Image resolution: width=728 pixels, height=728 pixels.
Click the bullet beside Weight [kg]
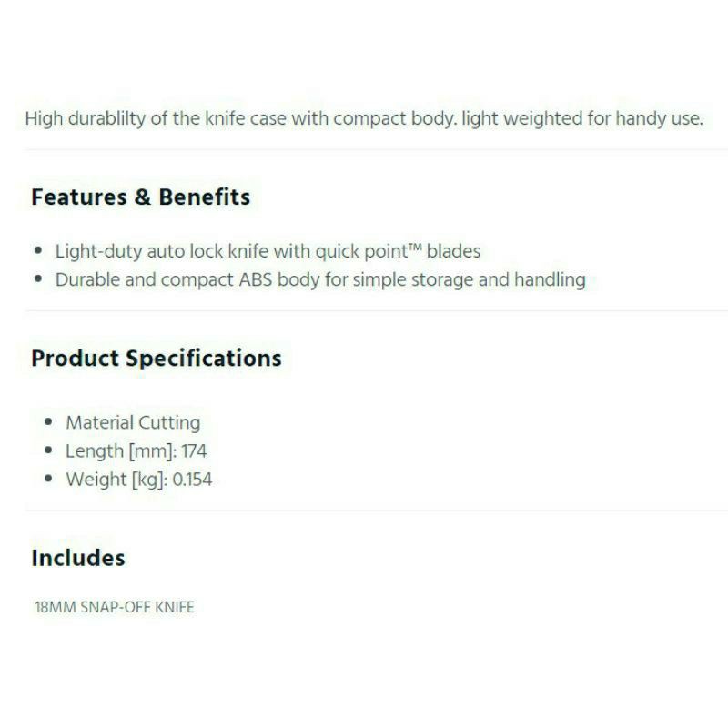pyautogui.click(x=48, y=480)
